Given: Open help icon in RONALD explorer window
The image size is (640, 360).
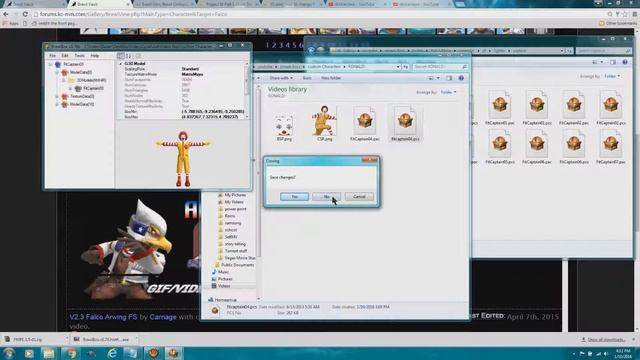Looking at the screenshot, I should (461, 78).
